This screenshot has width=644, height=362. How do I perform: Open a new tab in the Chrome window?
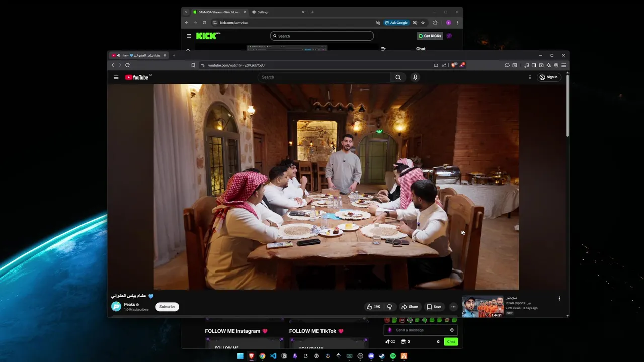tap(312, 12)
